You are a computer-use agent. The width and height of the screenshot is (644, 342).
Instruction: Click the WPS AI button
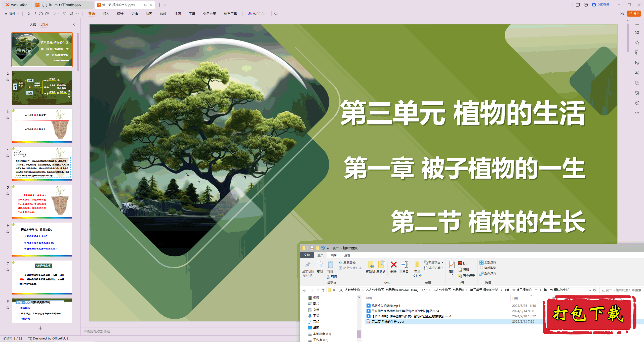click(256, 14)
